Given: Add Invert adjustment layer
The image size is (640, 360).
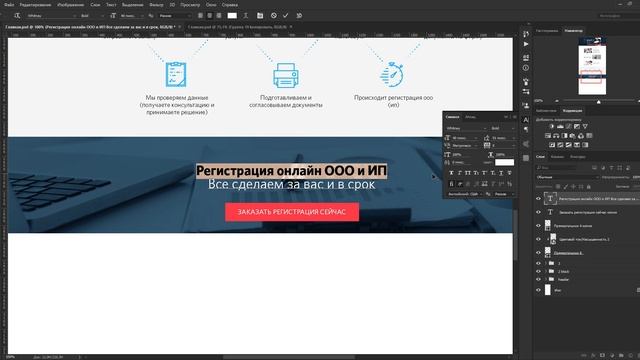Looking at the screenshot, I should coord(552,145).
